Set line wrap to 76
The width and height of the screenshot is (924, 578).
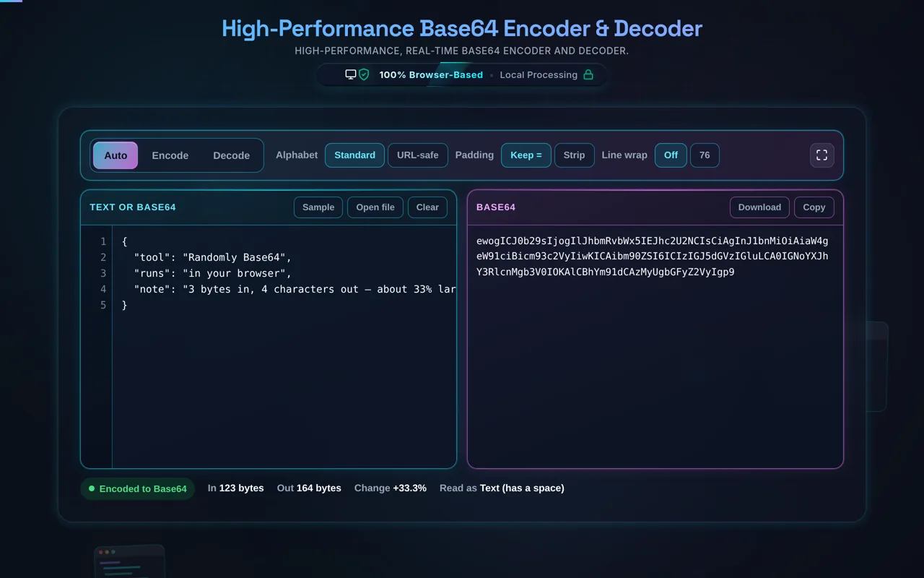705,155
